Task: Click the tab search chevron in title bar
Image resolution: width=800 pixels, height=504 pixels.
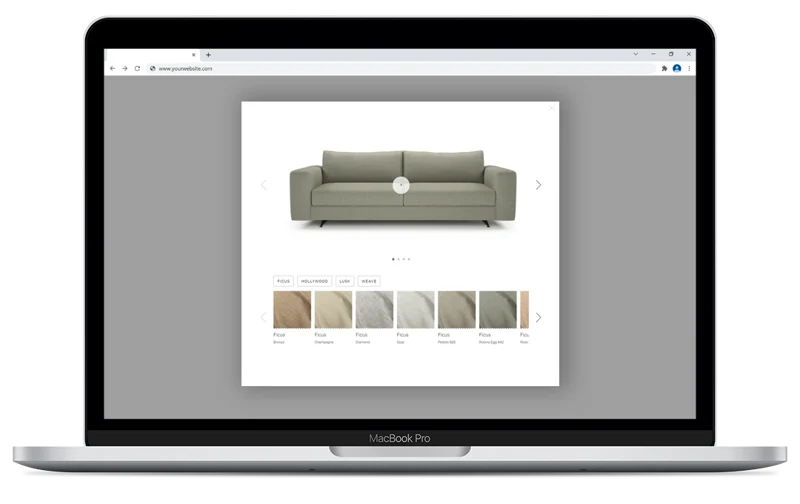Action: [636, 54]
